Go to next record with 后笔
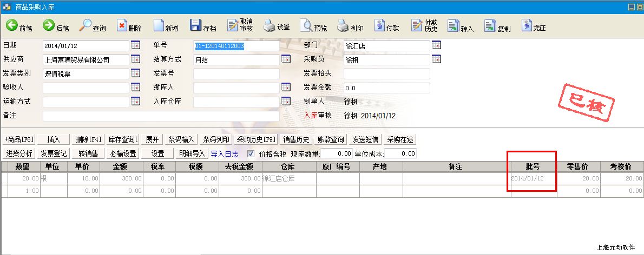The image size is (644, 255). point(49,25)
